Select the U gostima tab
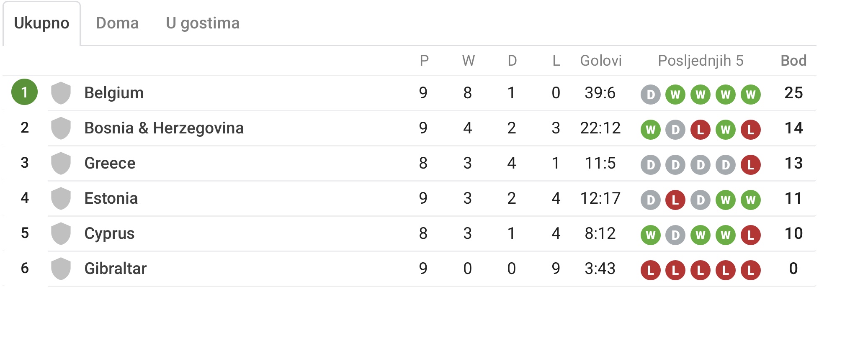This screenshot has height=343, width=868. point(203,23)
